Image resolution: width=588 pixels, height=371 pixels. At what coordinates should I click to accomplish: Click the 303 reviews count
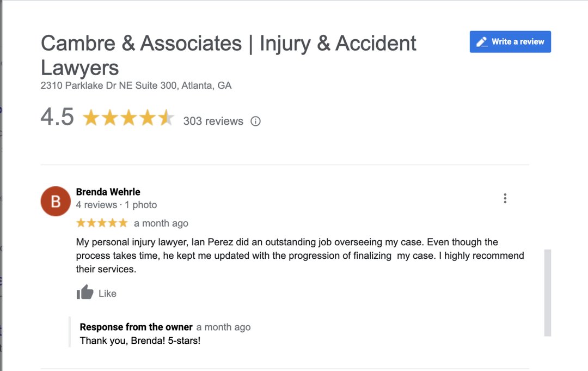[x=213, y=121]
